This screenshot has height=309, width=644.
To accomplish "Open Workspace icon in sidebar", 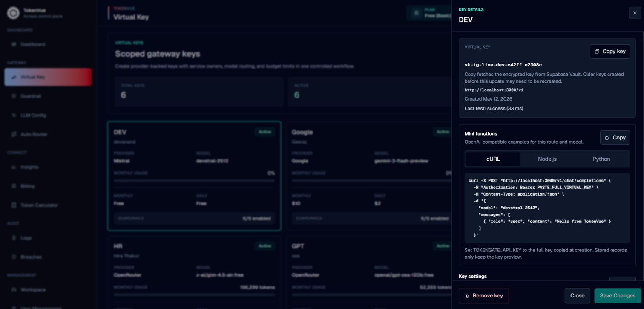I will tap(14, 290).
